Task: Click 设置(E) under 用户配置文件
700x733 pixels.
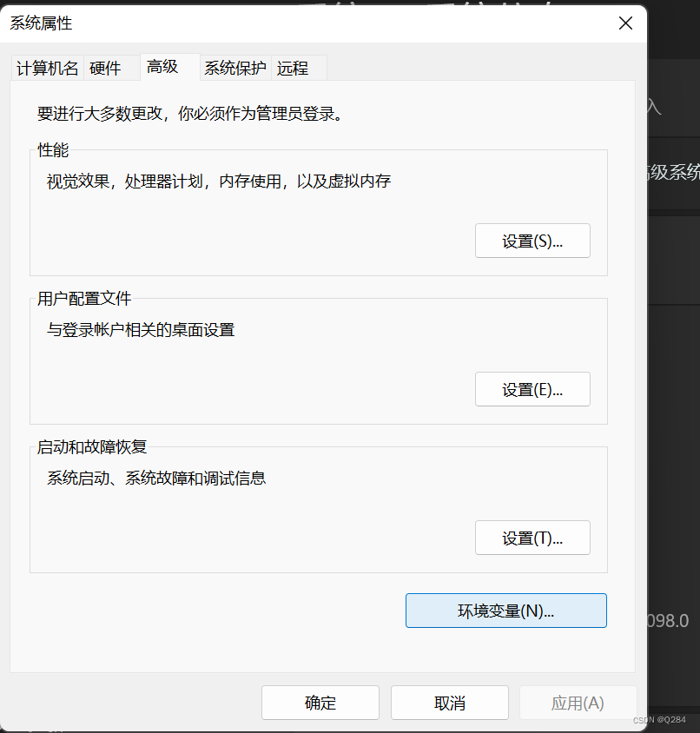Action: pyautogui.click(x=532, y=389)
